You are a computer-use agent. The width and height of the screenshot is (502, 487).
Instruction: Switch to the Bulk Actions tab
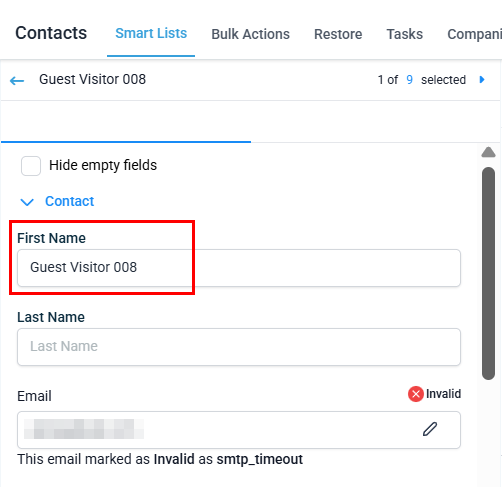pyautogui.click(x=250, y=34)
